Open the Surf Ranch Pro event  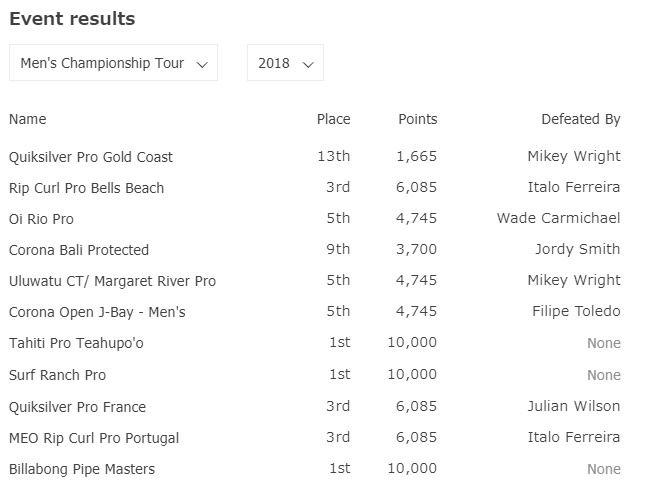pos(57,375)
